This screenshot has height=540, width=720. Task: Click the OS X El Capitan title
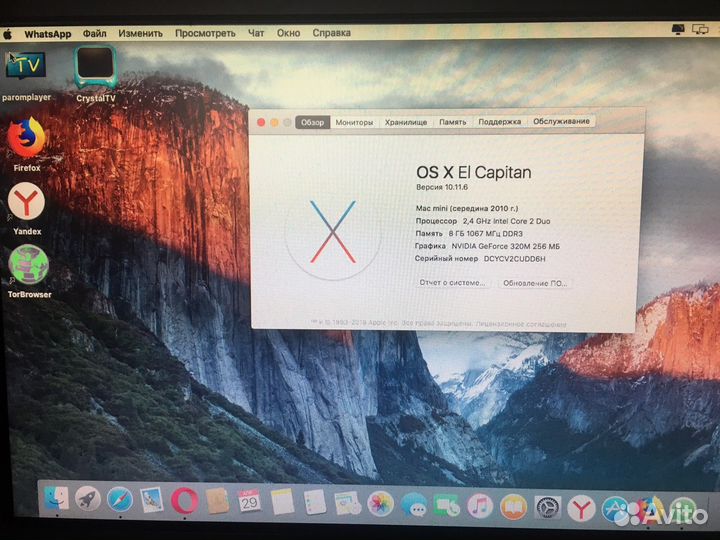[473, 172]
